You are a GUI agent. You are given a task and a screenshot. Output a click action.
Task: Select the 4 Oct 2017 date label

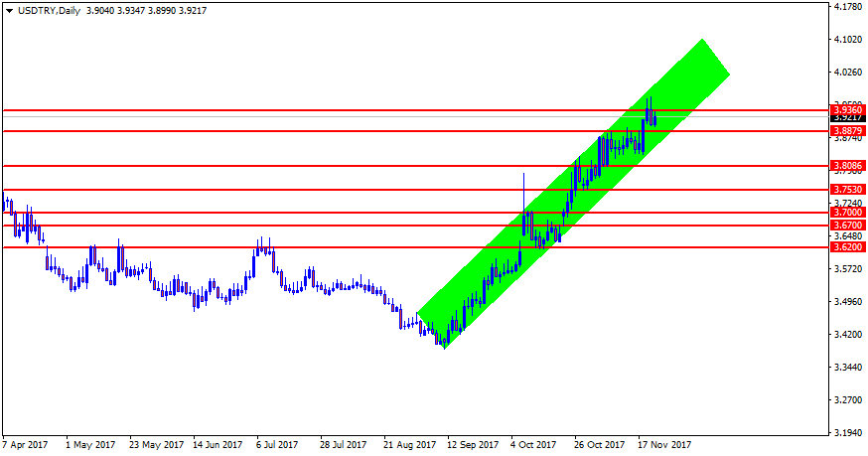[x=534, y=444]
